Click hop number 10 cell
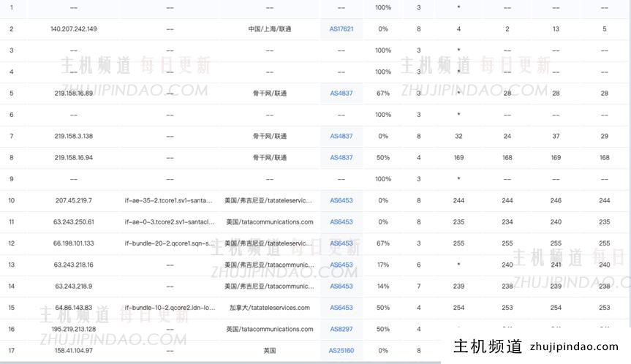This screenshot has height=364, width=631. pos(11,200)
